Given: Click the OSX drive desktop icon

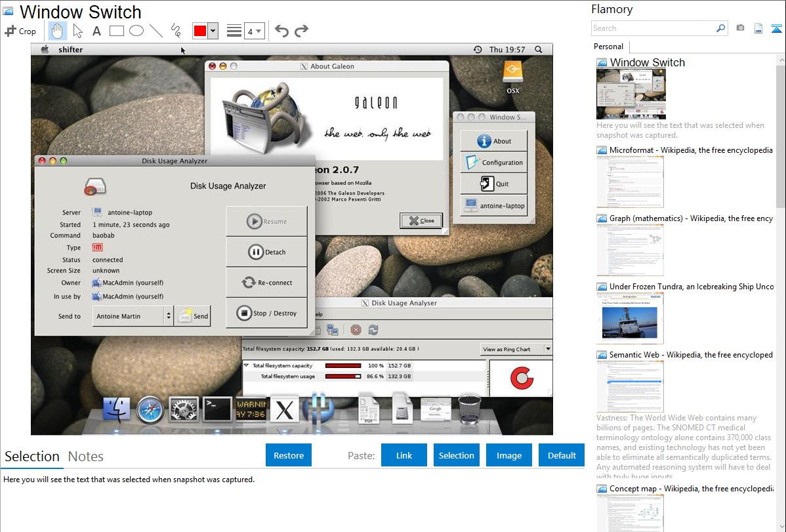Looking at the screenshot, I should click(513, 77).
